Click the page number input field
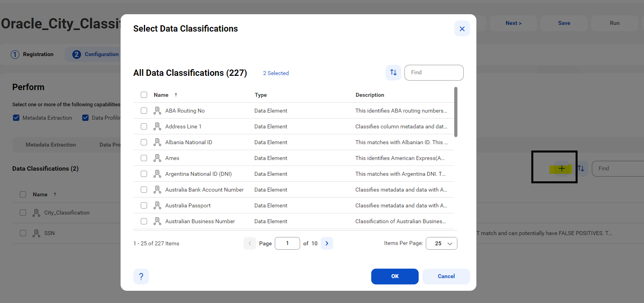Image resolution: width=644 pixels, height=303 pixels. [x=287, y=243]
